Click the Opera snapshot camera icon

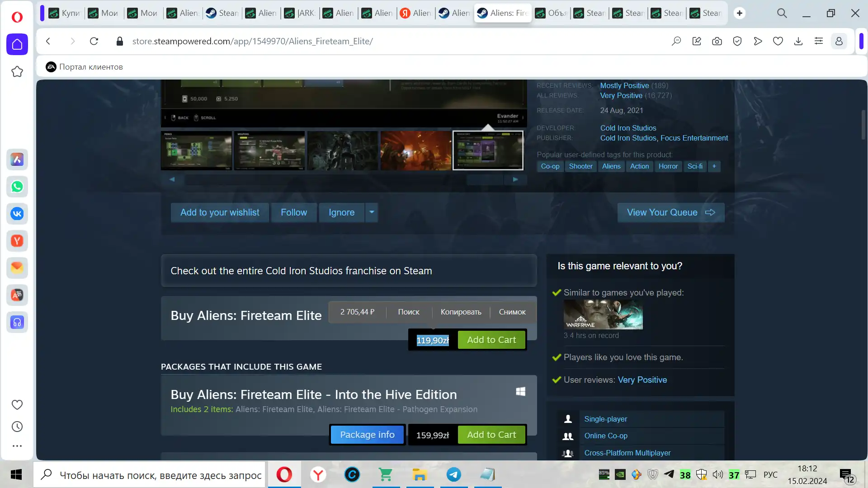click(x=717, y=41)
